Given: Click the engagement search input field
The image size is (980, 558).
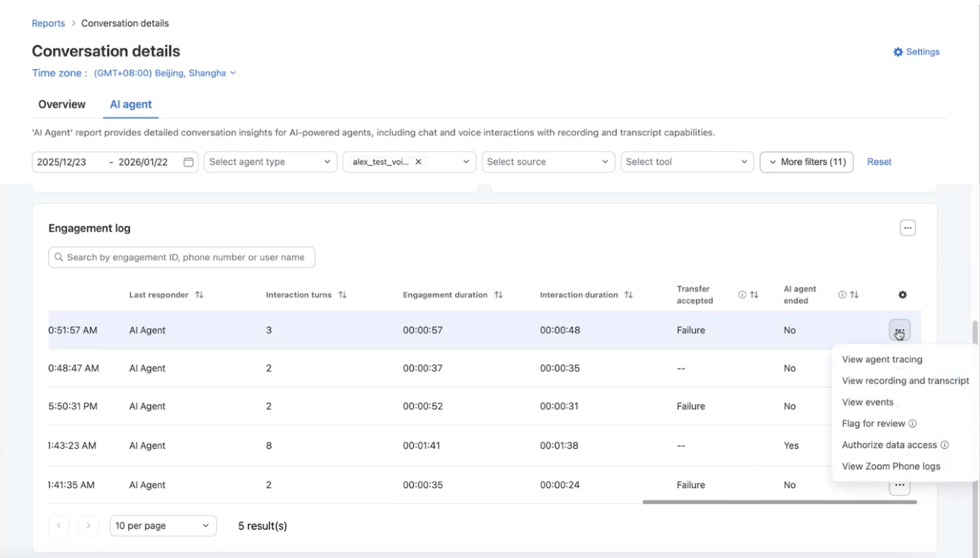Looking at the screenshot, I should [185, 257].
